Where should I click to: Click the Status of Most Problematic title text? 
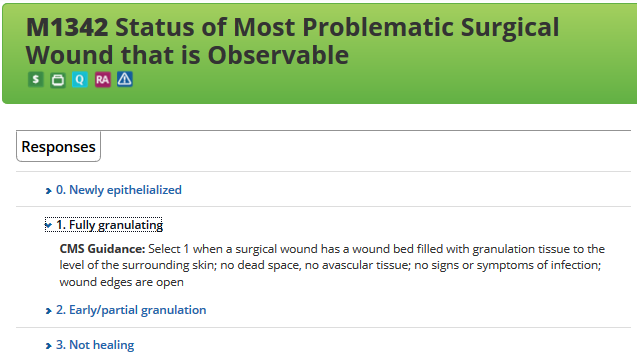pyautogui.click(x=286, y=27)
